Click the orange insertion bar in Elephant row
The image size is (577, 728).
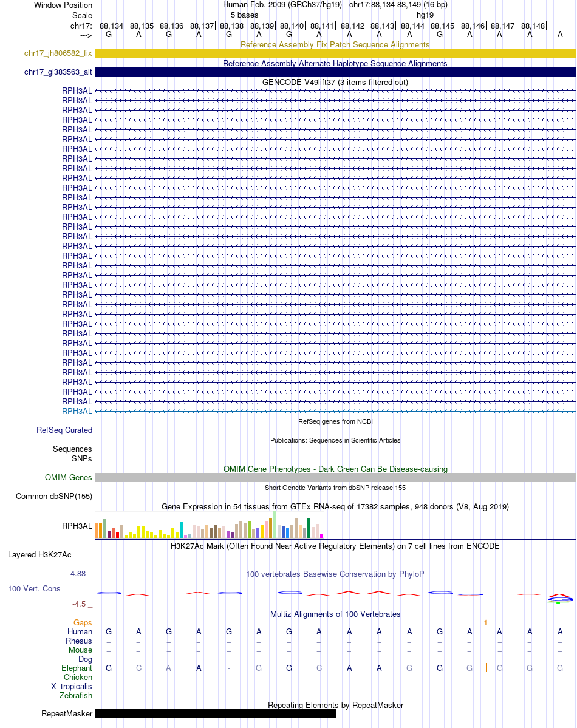(487, 668)
